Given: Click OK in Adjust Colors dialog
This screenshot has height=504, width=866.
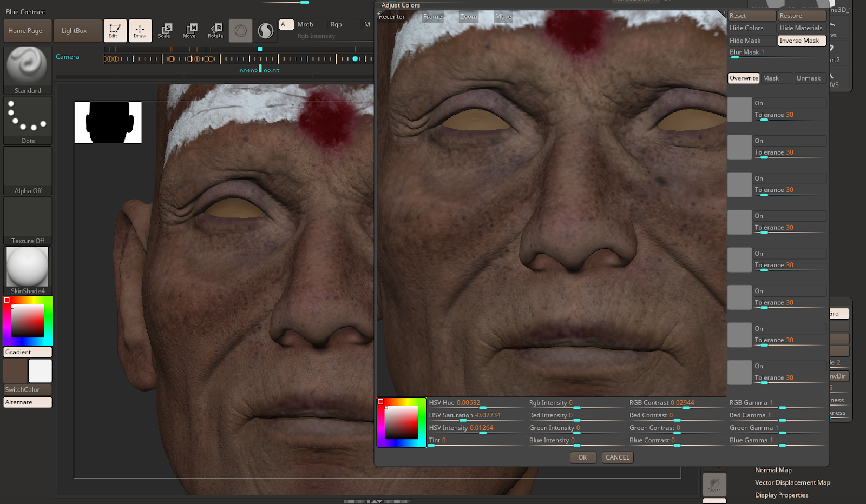Looking at the screenshot, I should (x=582, y=457).
